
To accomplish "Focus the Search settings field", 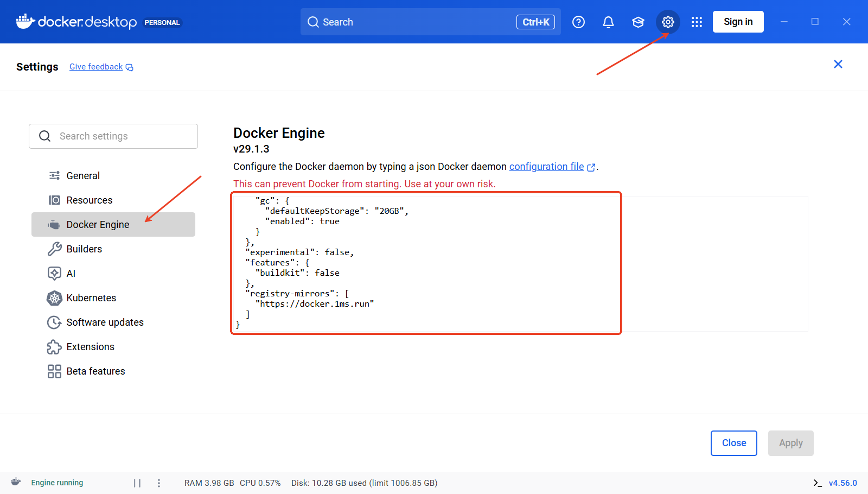I will [x=113, y=136].
